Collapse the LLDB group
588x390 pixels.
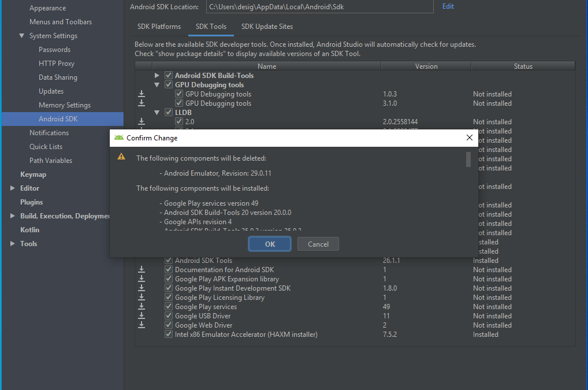coord(157,113)
